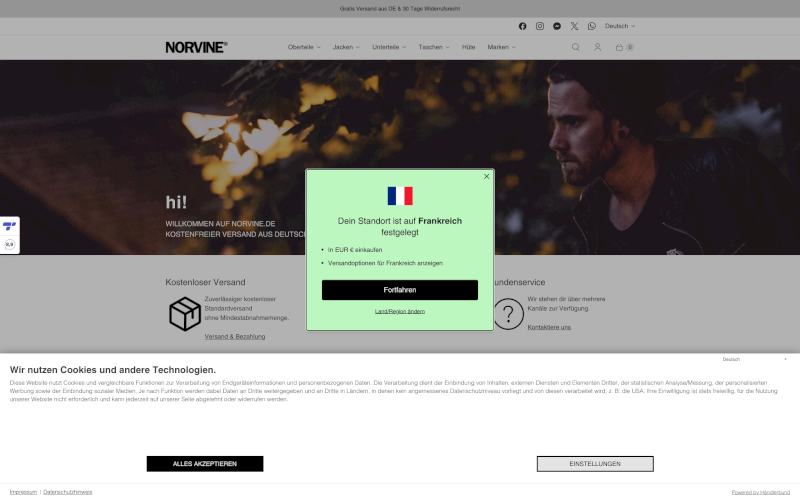
Task: Open the Hüte menu item
Action: point(468,47)
